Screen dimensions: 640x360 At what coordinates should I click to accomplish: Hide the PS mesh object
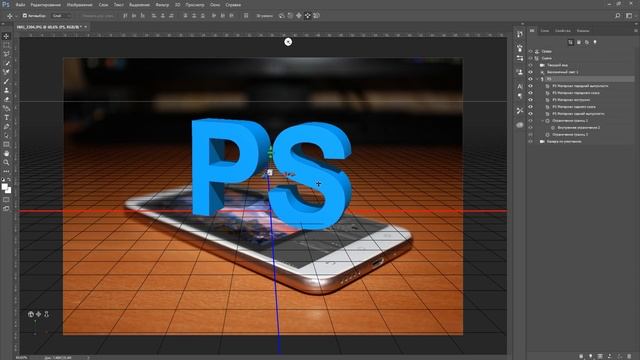click(531, 79)
